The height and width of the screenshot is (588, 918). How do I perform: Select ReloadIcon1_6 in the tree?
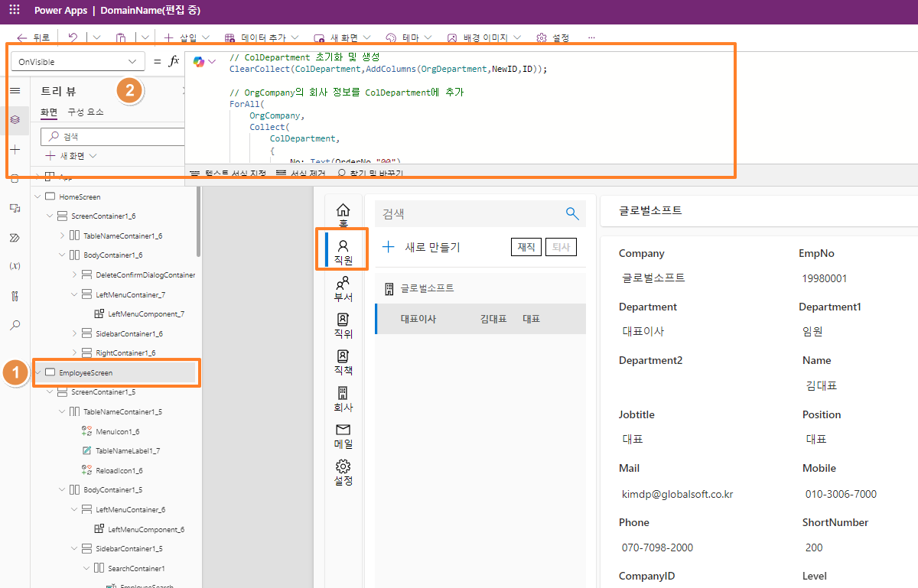tap(119, 470)
